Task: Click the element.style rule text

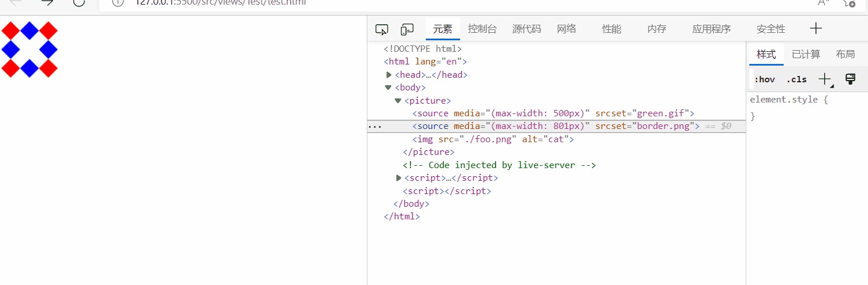Action: (789, 100)
